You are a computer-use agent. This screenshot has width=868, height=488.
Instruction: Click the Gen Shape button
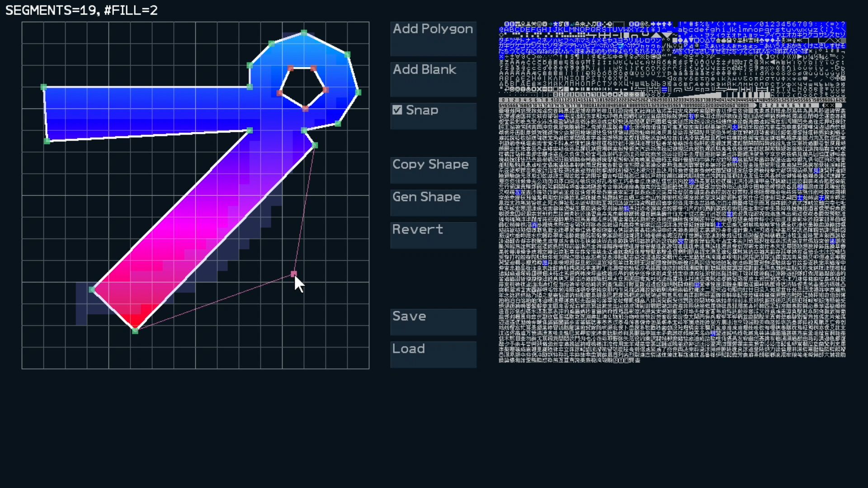(433, 203)
